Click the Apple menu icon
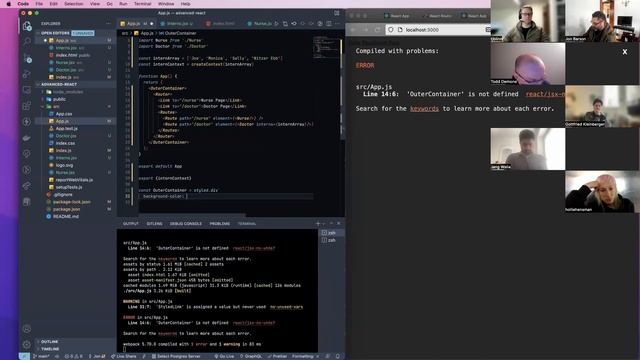Image resolution: width=640 pixels, height=360 pixels. pos(9,4)
